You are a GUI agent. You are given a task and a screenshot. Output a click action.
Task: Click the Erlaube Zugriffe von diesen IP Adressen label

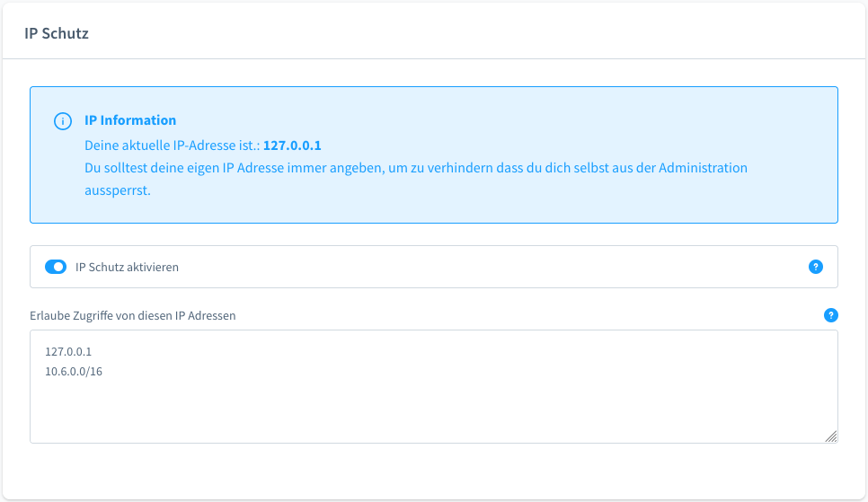(133, 315)
